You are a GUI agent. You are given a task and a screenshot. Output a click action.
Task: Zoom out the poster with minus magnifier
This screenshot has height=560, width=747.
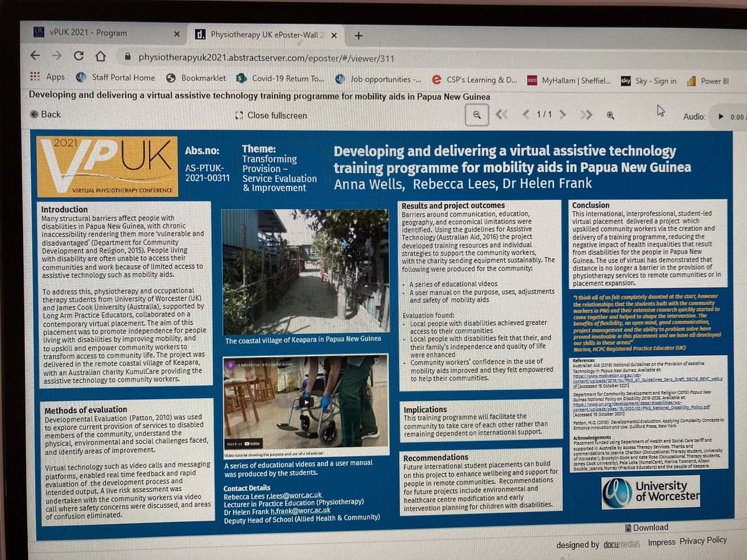[x=477, y=114]
